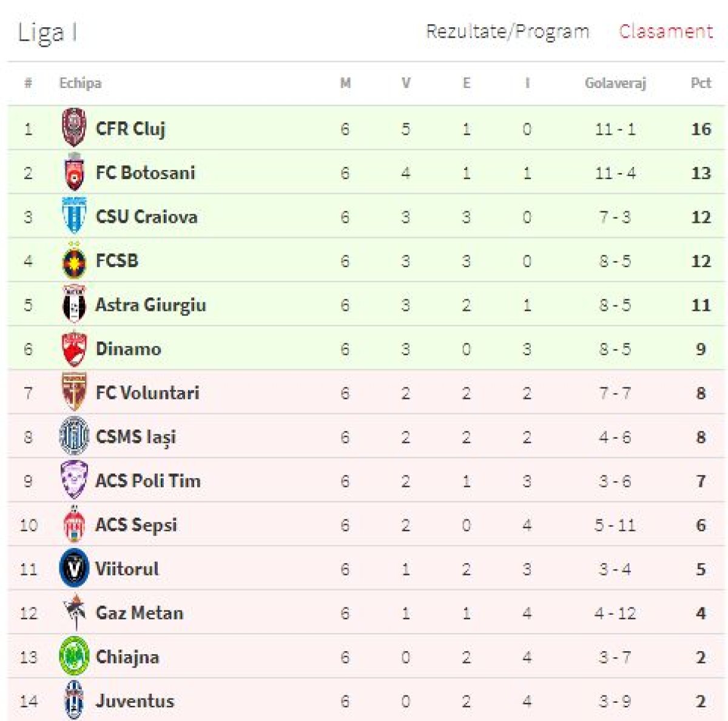Click the FCSB club badge
The height and width of the screenshot is (721, 728).
[x=74, y=261]
